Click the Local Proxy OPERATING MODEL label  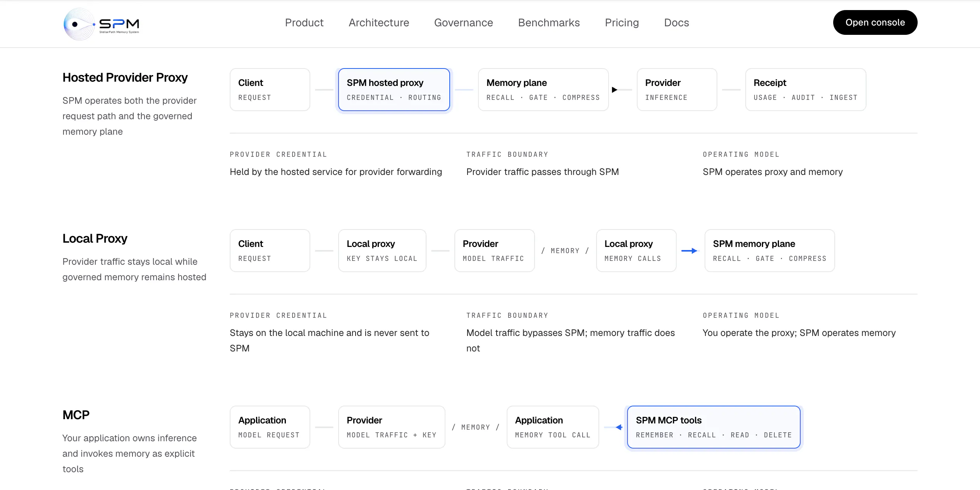point(741,315)
